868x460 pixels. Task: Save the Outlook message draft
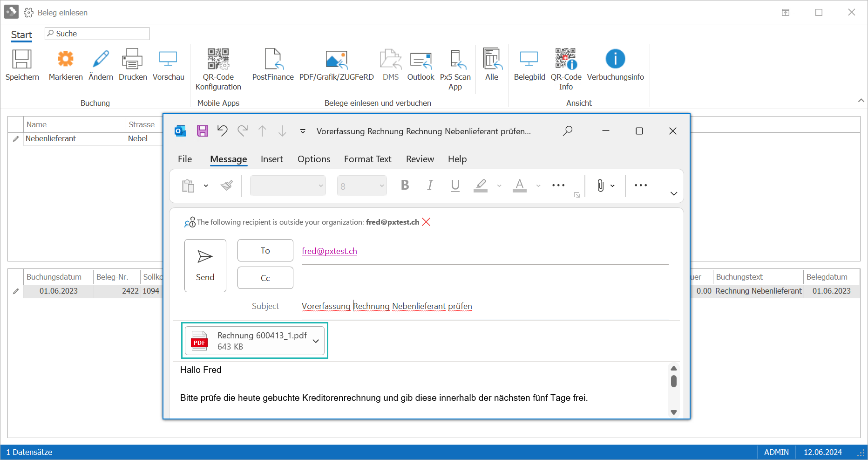pyautogui.click(x=203, y=131)
